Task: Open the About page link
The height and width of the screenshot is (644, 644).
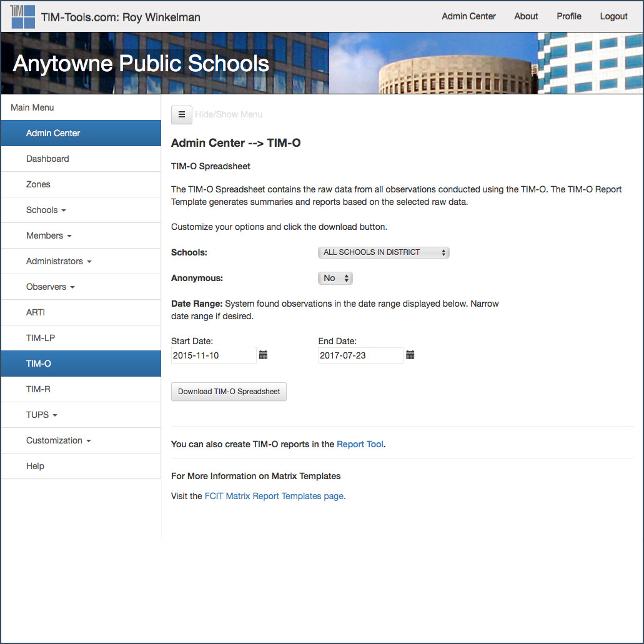Action: pyautogui.click(x=526, y=16)
